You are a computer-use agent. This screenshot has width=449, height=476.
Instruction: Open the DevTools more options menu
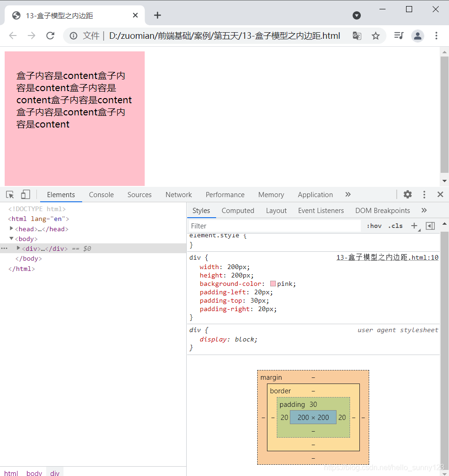(x=424, y=194)
